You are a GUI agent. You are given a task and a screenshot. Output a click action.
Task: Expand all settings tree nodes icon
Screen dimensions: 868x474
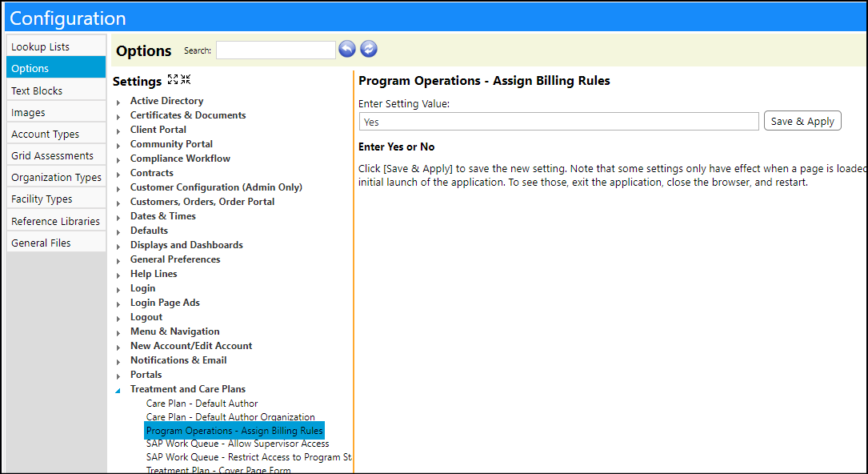click(x=173, y=79)
